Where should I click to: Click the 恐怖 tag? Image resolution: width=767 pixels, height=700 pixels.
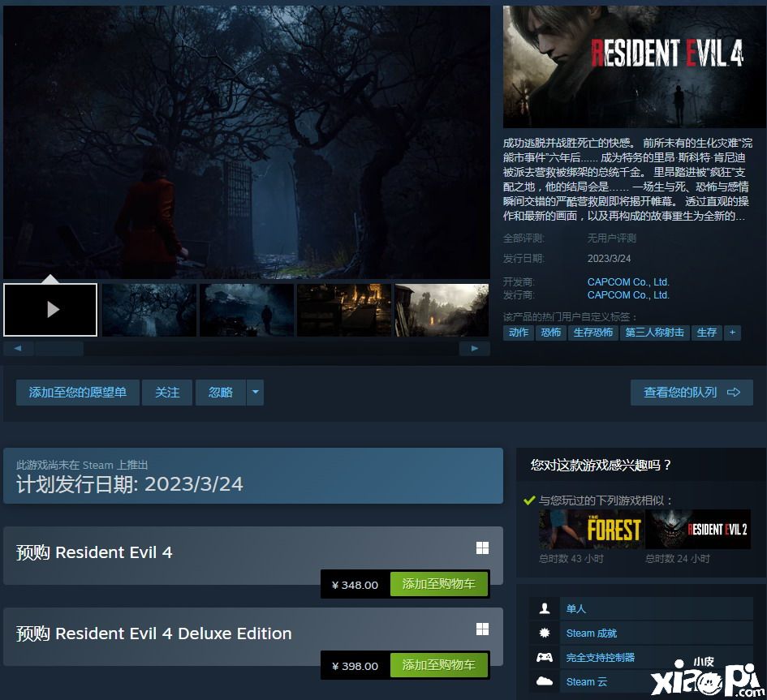coord(551,333)
